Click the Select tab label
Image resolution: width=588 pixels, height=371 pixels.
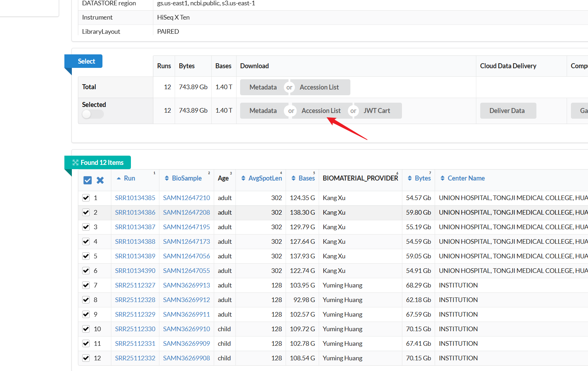86,61
